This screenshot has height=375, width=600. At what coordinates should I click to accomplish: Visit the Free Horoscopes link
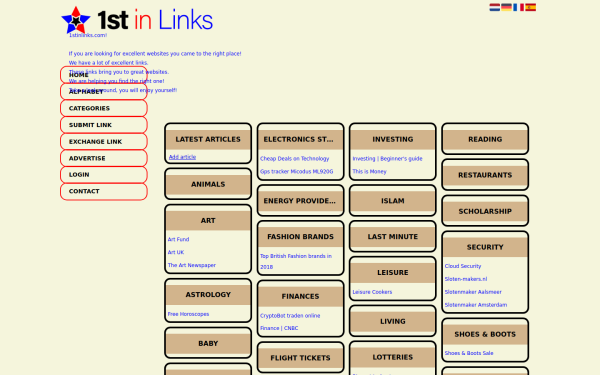pos(188,314)
